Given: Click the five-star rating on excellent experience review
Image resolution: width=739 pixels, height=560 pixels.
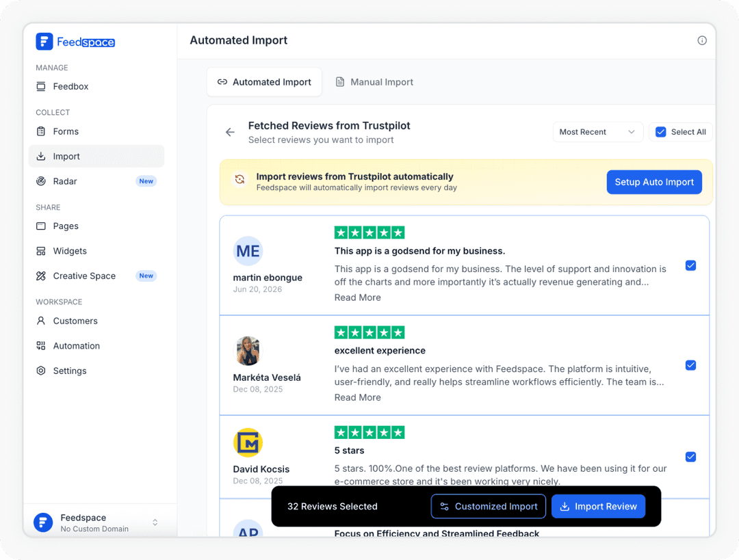Looking at the screenshot, I should pos(369,332).
